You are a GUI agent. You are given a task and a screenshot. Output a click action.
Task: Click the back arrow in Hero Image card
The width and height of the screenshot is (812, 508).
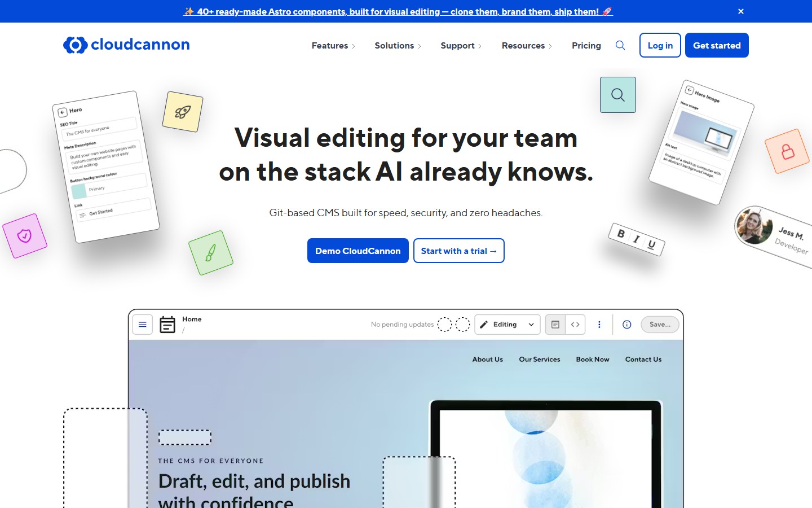coord(689,90)
